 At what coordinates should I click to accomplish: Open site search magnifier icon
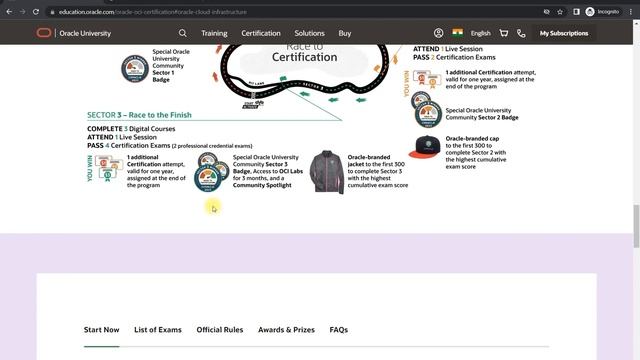tap(182, 33)
